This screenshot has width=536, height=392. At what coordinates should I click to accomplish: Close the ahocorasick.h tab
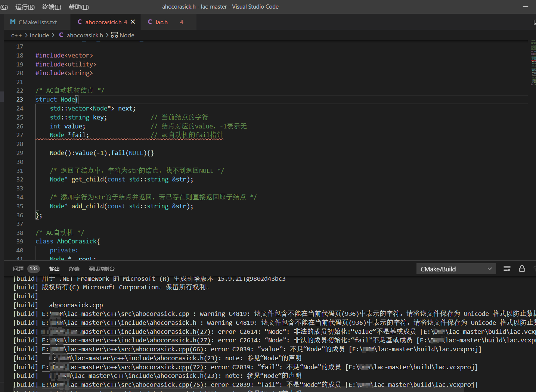coord(133,22)
